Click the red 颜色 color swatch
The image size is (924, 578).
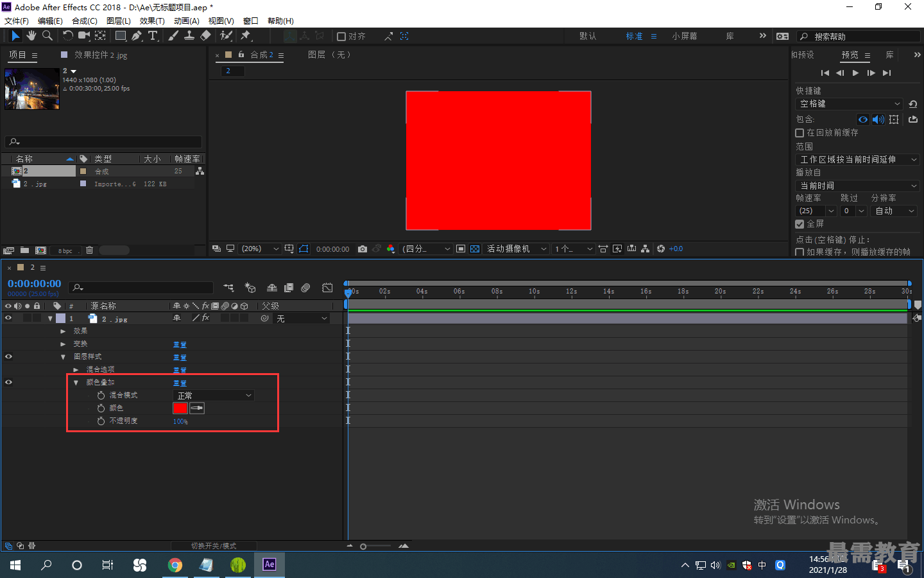tap(180, 408)
